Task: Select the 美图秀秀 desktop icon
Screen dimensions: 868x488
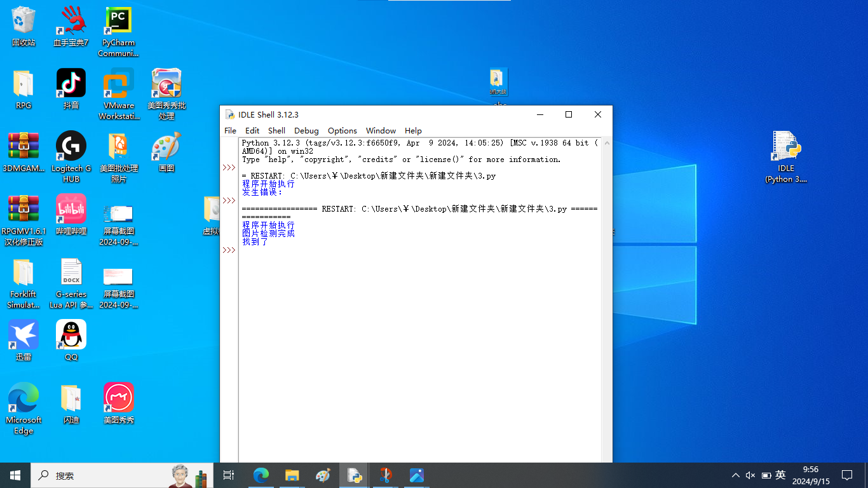Action: click(119, 403)
